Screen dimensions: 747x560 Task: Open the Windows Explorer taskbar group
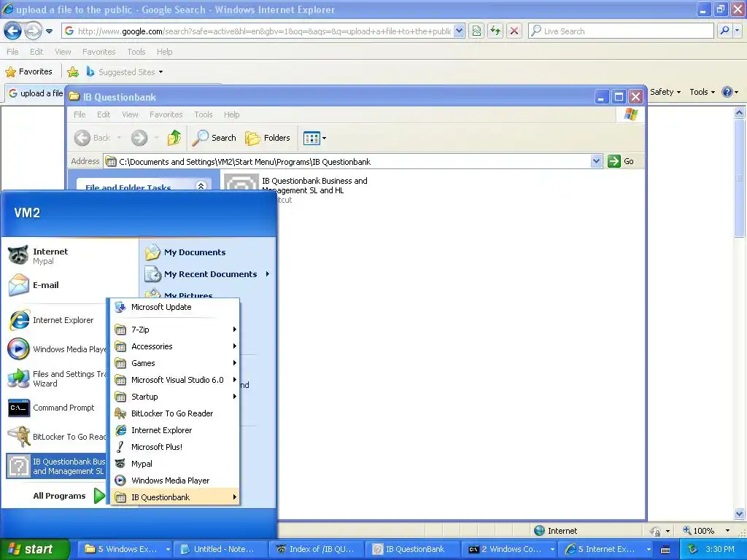125,549
